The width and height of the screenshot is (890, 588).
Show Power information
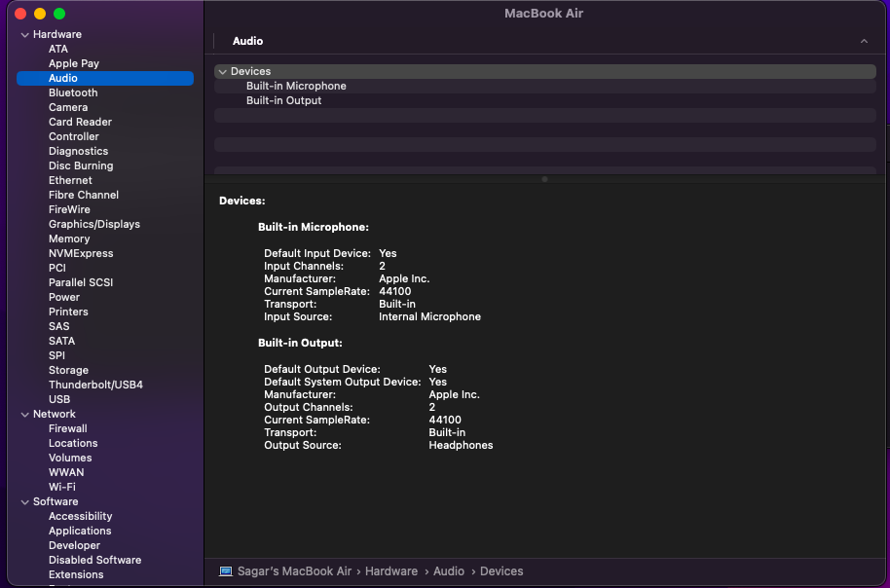[64, 297]
